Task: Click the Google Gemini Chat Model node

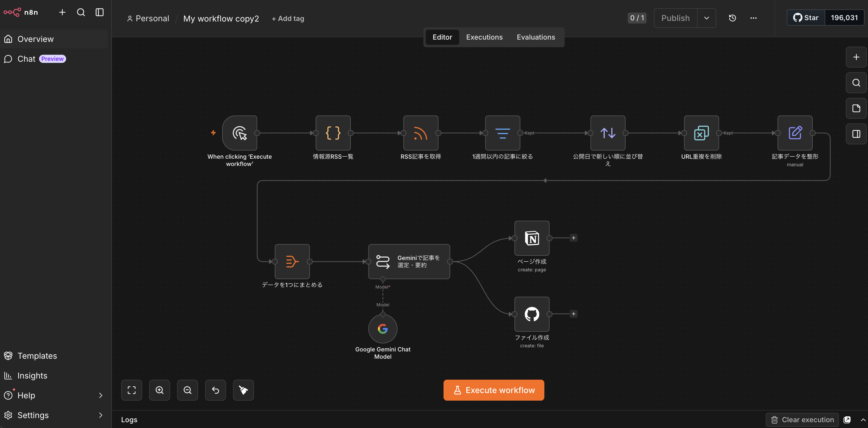Action: tap(383, 329)
